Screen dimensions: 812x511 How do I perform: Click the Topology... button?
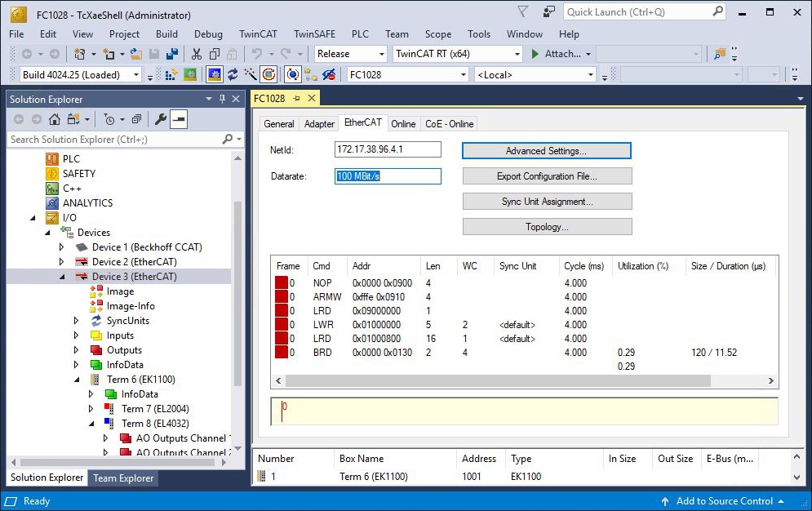pyautogui.click(x=548, y=227)
